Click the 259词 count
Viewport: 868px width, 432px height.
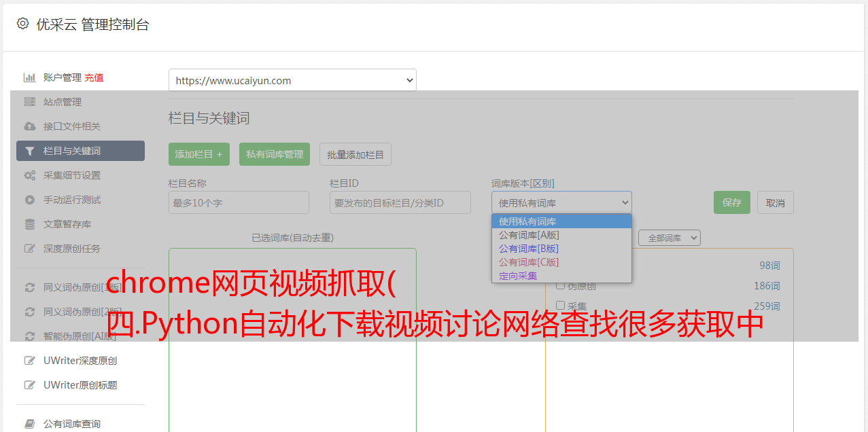(767, 306)
